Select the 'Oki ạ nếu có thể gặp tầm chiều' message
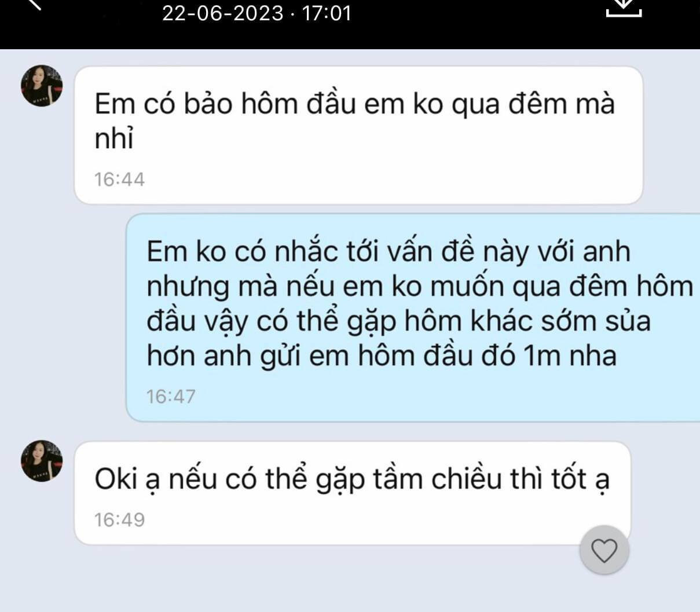This screenshot has width=700, height=612. (353, 493)
